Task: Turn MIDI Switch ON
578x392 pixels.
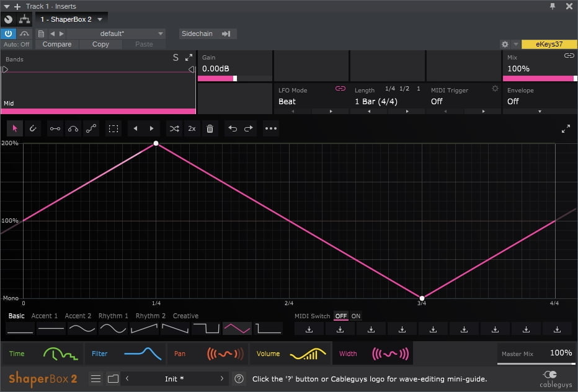Action: 356,316
